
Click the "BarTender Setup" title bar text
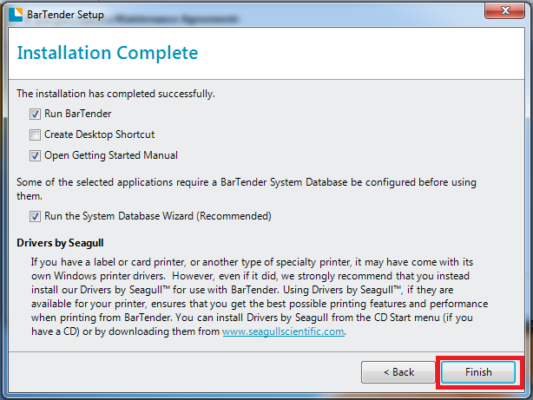(65, 15)
